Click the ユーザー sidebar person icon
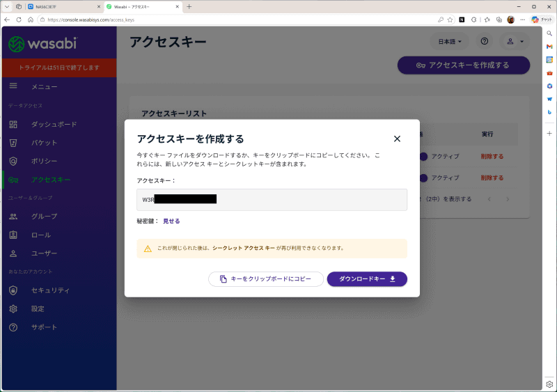 click(13, 253)
